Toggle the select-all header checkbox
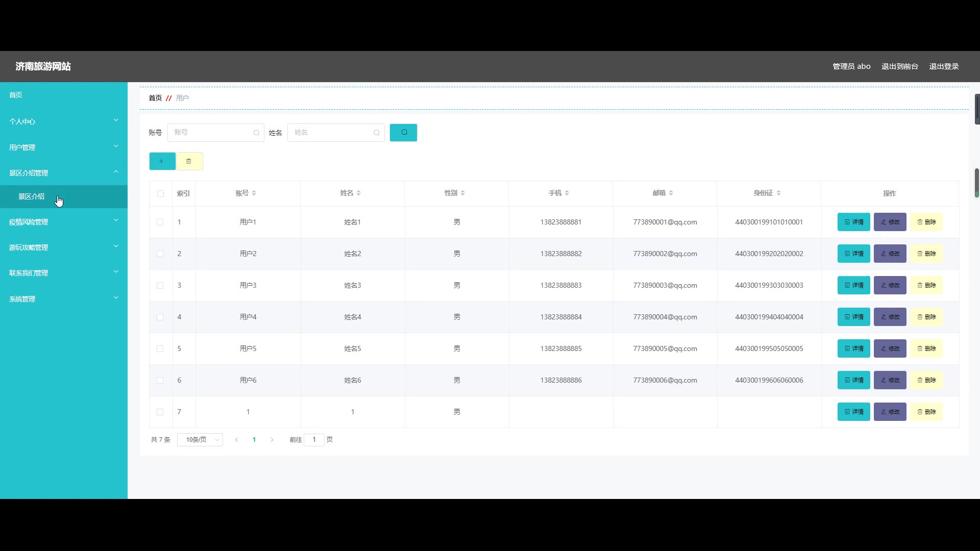The image size is (980, 551). 160,193
